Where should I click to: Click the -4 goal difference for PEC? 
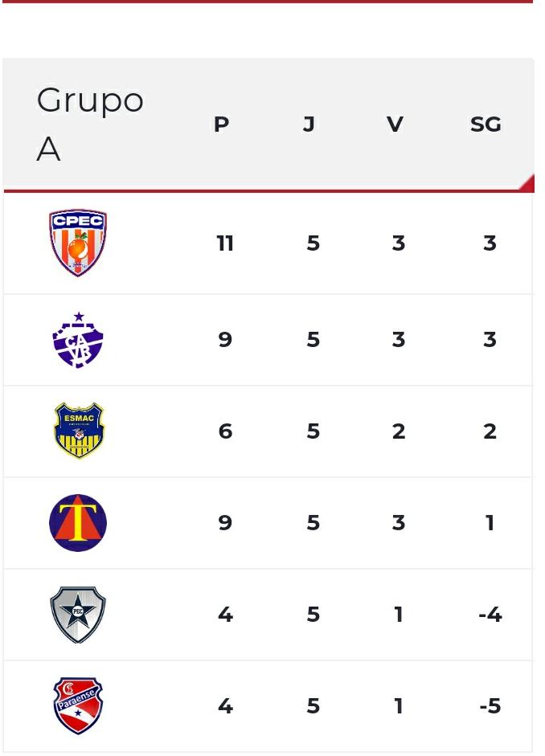(490, 615)
